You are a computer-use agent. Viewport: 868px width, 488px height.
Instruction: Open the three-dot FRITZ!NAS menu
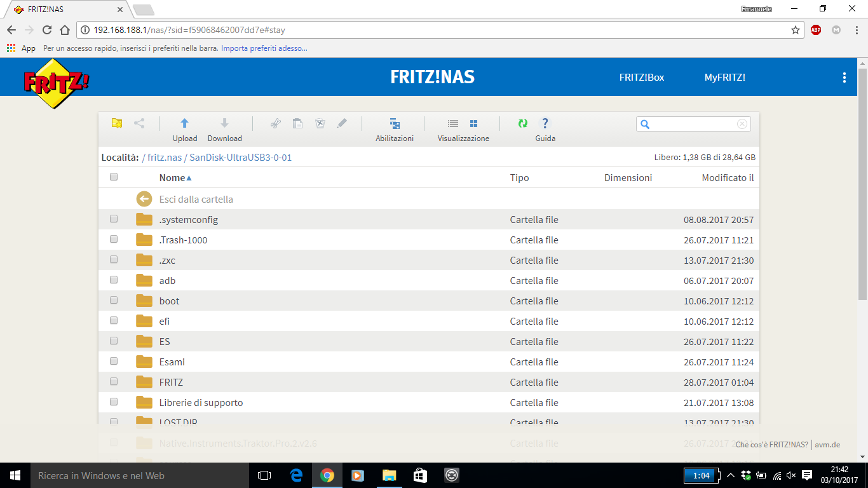[844, 78]
